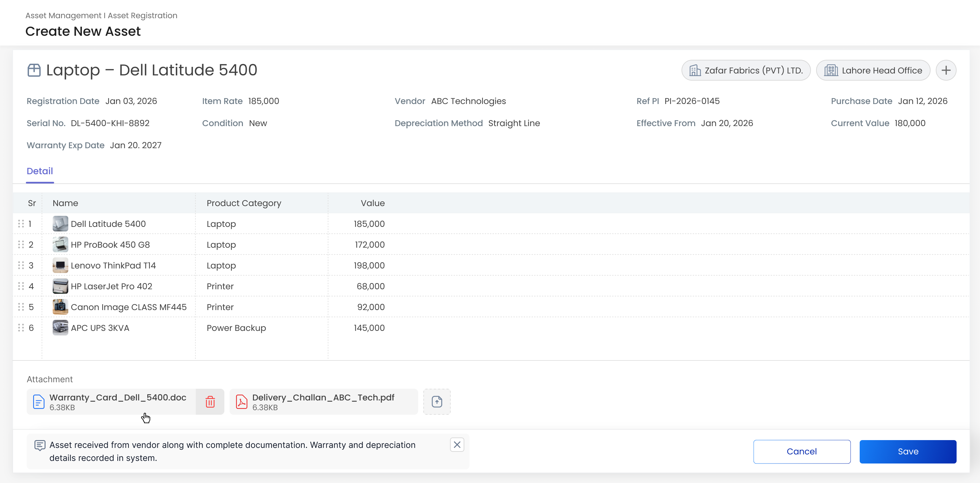
Task: Open the Dell Latitude 5400 thumbnail
Action: point(60,224)
